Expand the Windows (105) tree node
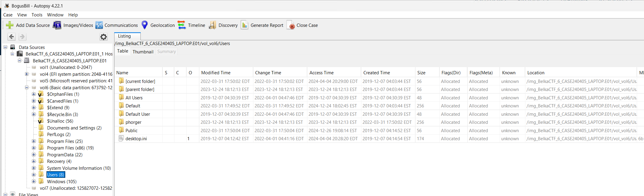Screen dimensions: 644x196 coord(34,181)
